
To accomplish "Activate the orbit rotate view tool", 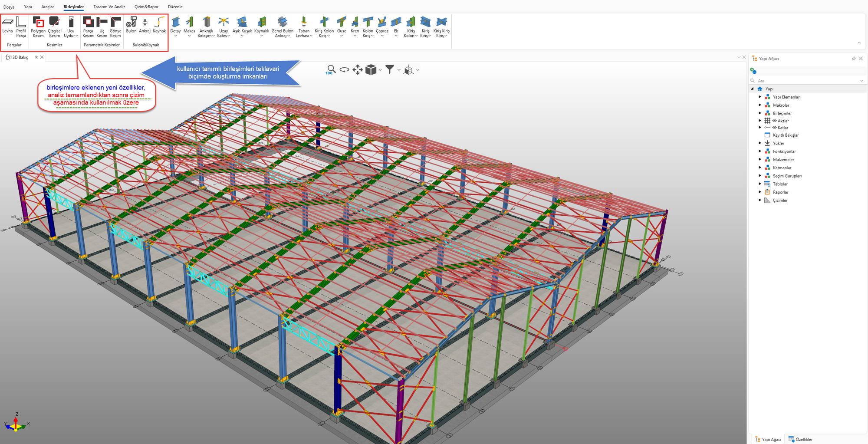I will click(x=345, y=69).
